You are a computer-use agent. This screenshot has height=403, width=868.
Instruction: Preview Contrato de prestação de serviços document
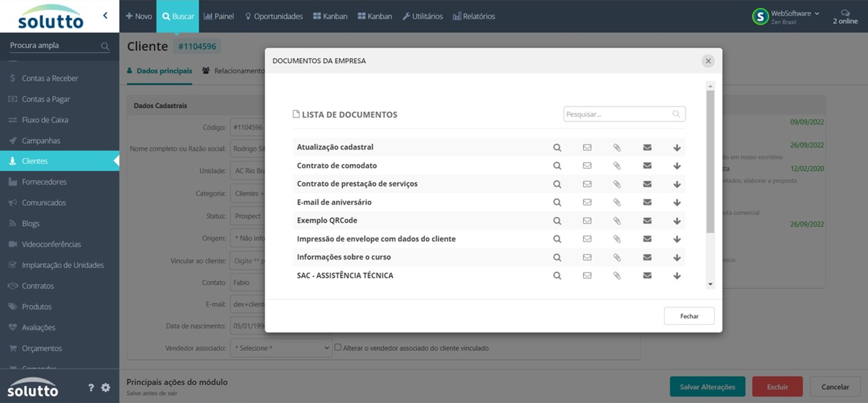pyautogui.click(x=557, y=184)
